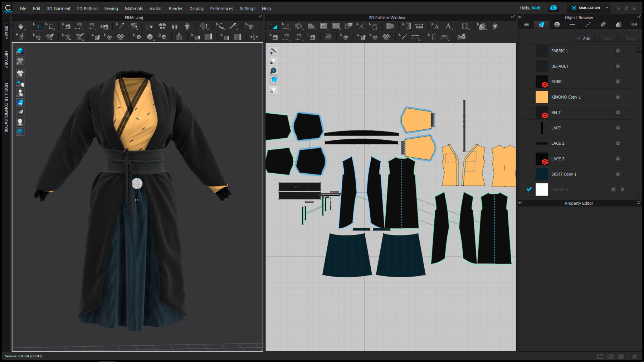Image resolution: width=644 pixels, height=362 pixels.
Task: Uncheck the FABRIC 2 checkmark
Action: [x=529, y=189]
